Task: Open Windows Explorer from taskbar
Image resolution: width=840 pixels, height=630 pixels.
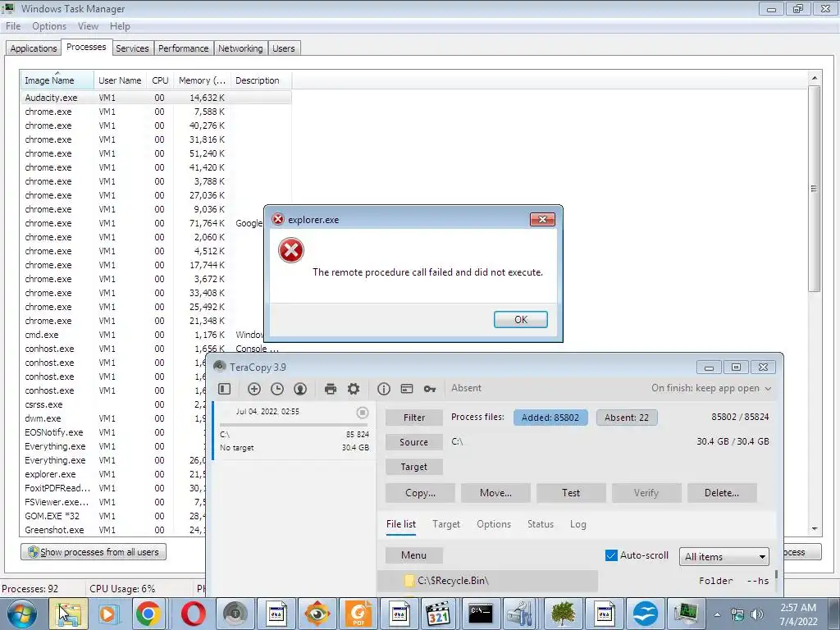Action: click(69, 614)
